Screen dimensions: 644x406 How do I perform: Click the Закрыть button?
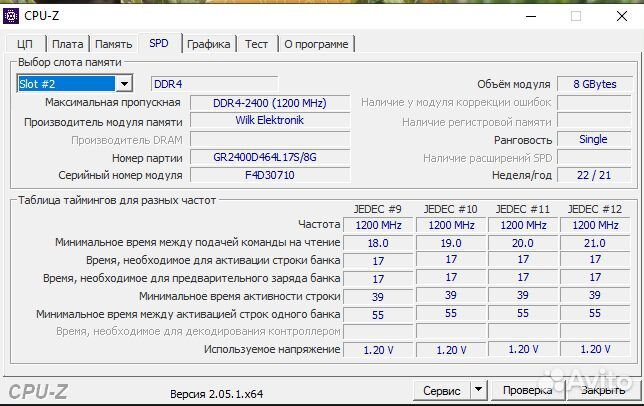(x=603, y=390)
